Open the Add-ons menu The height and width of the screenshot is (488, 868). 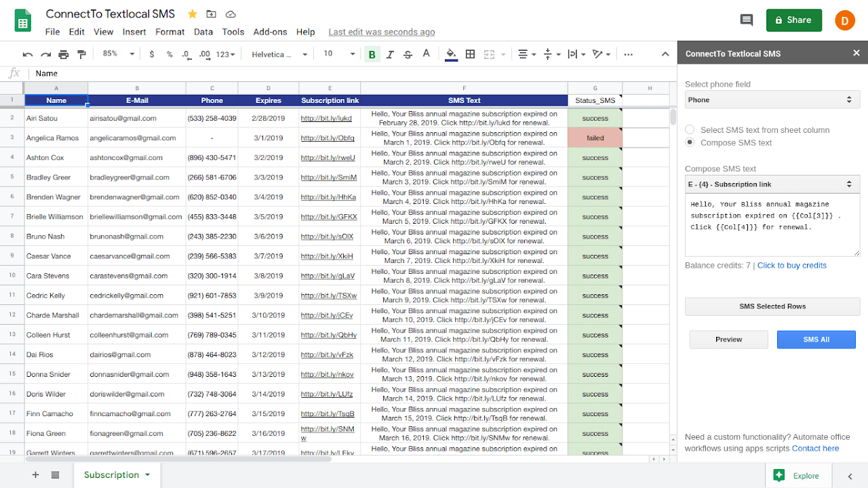pyautogui.click(x=270, y=32)
